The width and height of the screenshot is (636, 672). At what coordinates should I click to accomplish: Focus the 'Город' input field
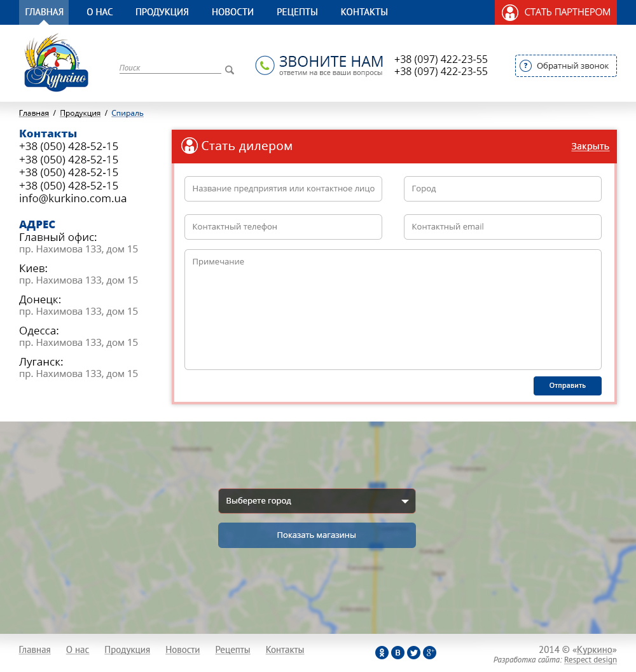(502, 189)
